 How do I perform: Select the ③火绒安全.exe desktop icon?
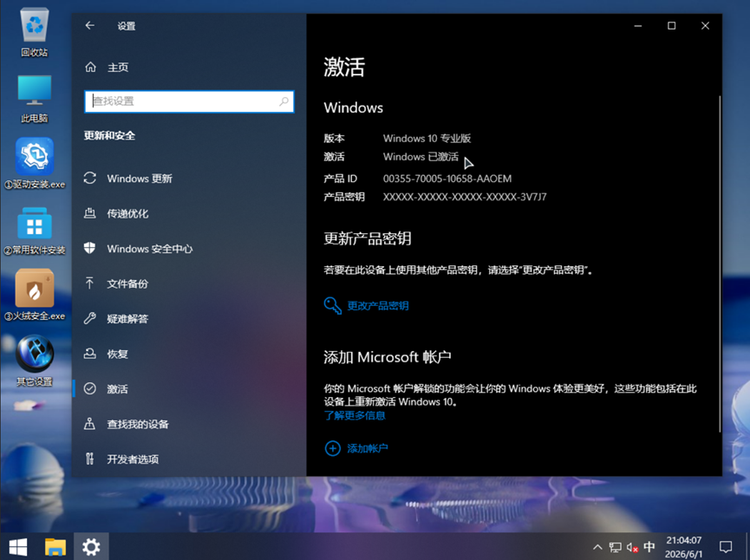point(35,295)
